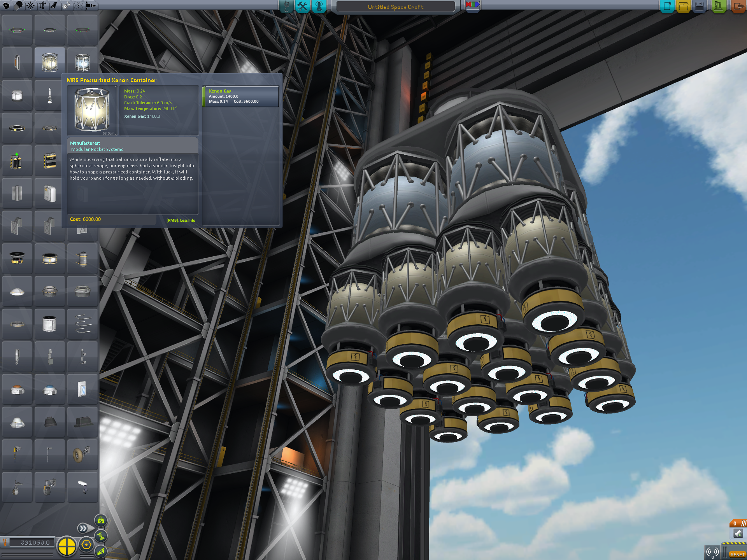Click the RESET staging button

pos(737,554)
